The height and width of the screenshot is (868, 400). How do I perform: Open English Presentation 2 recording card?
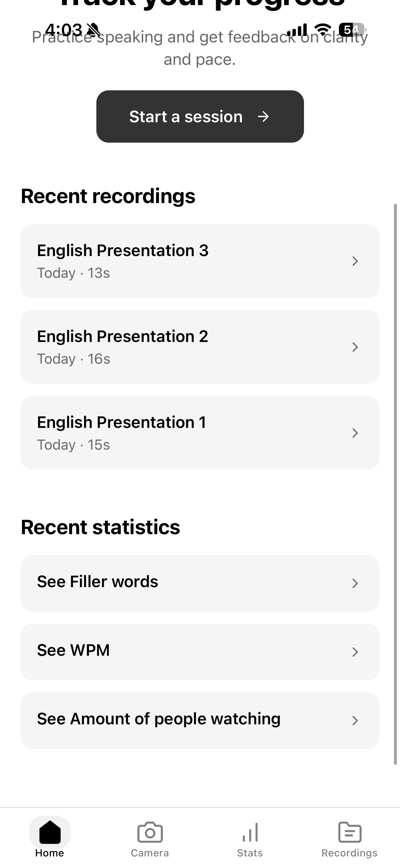pos(200,347)
